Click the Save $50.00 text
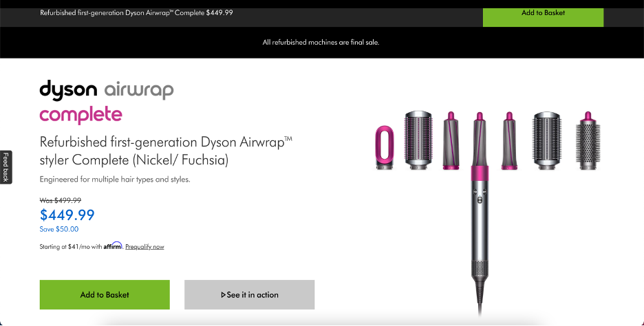Screen dimensions: 644x326 click(x=58, y=229)
